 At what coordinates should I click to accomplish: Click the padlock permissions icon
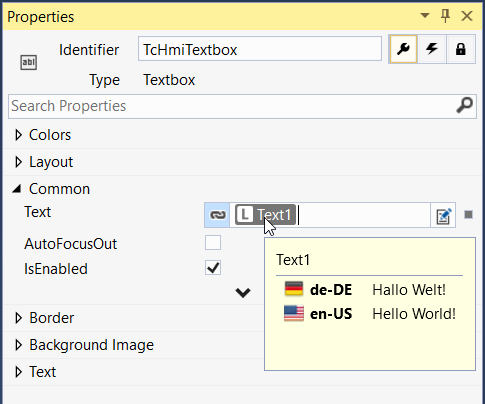point(460,49)
